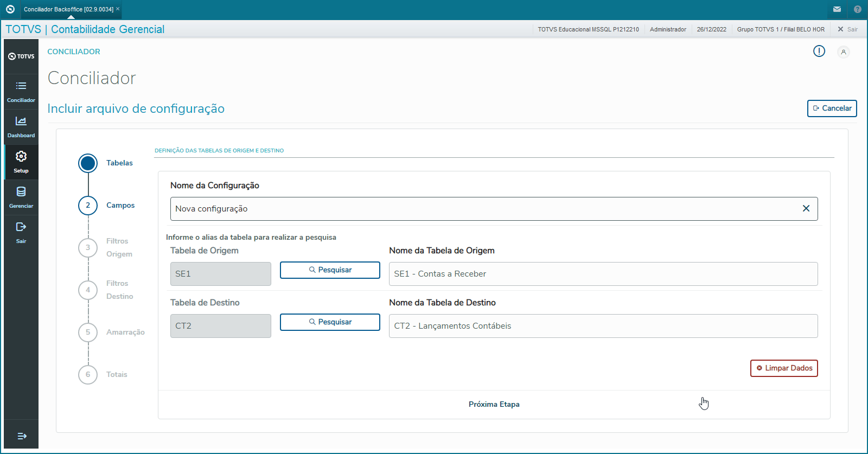The height and width of the screenshot is (454, 868).
Task: Open the Conciliador sidebar section
Action: click(x=21, y=92)
